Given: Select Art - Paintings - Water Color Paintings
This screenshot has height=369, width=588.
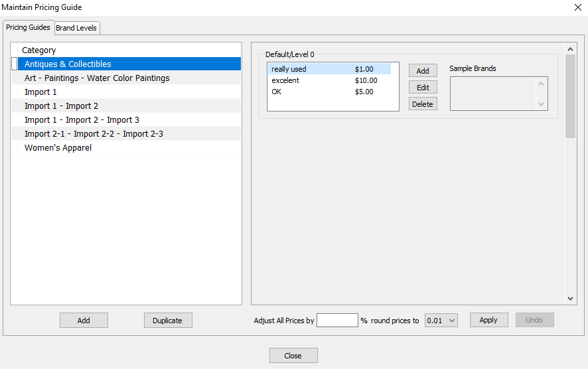Looking at the screenshot, I should pos(129,78).
